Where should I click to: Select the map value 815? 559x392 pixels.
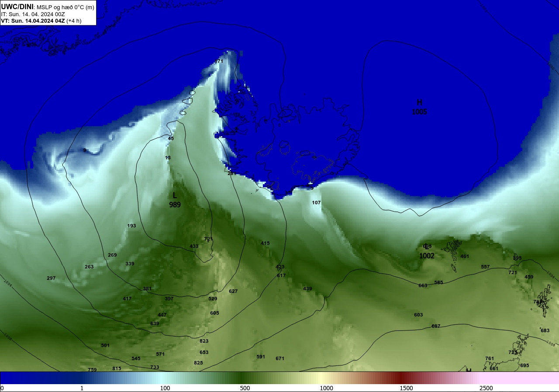tap(117, 368)
